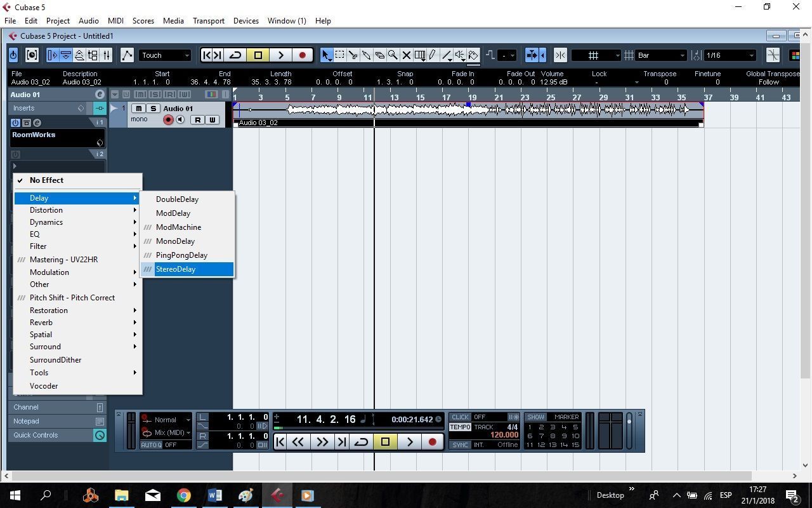
Task: Record enable Audio 01 track
Action: [x=168, y=120]
